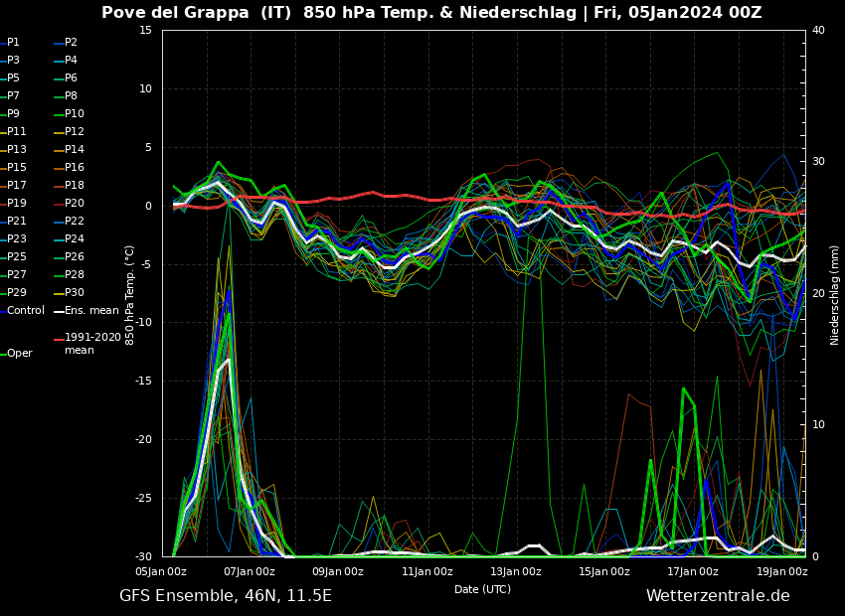Click legend entry "P22"
Viewport: 845px width, 616px height.
pyautogui.click(x=69, y=221)
